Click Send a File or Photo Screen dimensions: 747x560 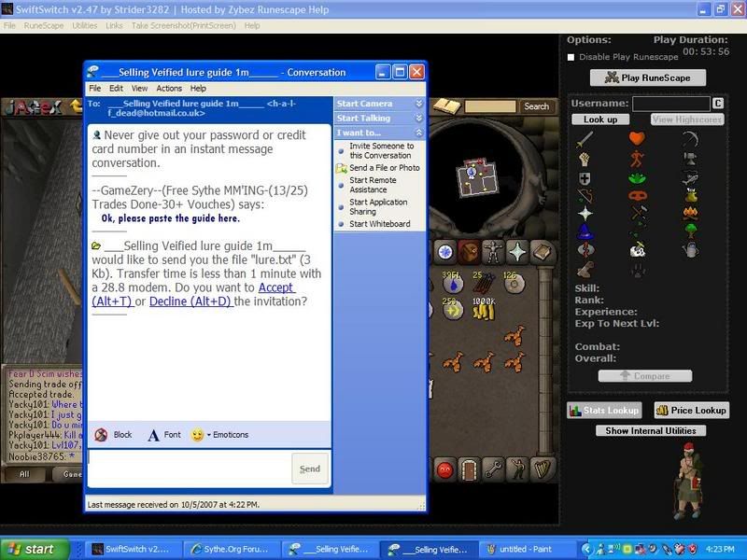pyautogui.click(x=385, y=168)
